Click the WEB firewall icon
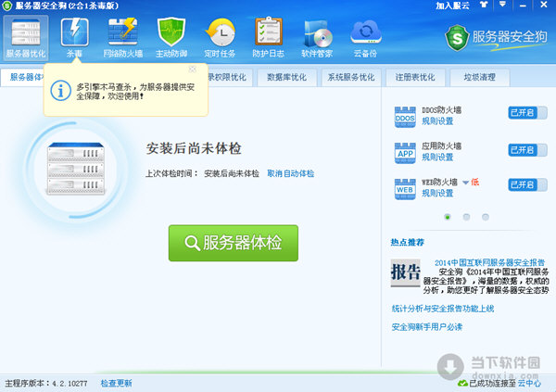The width and height of the screenshot is (556, 392). (x=405, y=189)
